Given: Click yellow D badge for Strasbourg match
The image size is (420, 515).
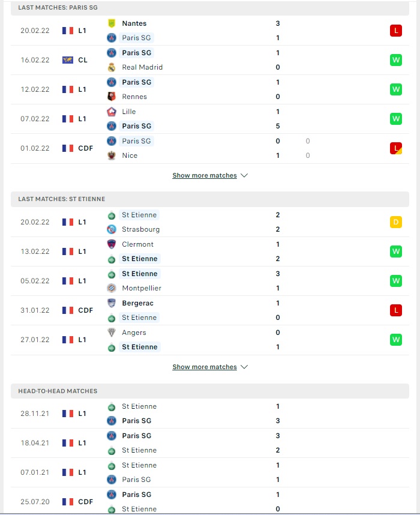Looking at the screenshot, I should click(395, 222).
